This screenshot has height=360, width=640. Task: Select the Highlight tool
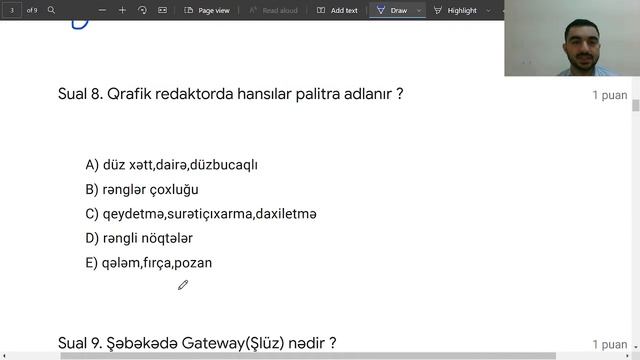coord(455,10)
